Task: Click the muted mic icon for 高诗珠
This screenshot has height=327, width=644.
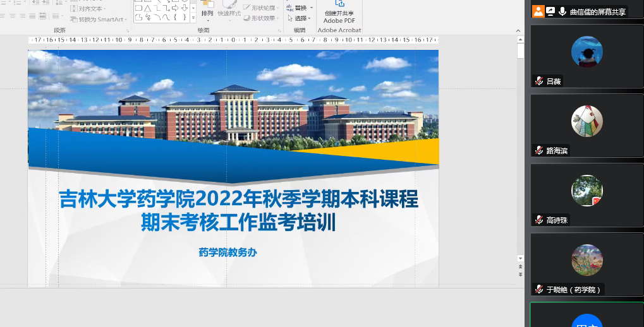Action: [x=539, y=220]
